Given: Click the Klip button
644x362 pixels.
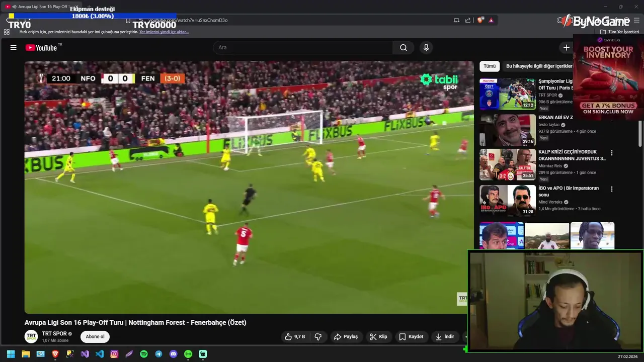Looking at the screenshot, I should pyautogui.click(x=378, y=337).
